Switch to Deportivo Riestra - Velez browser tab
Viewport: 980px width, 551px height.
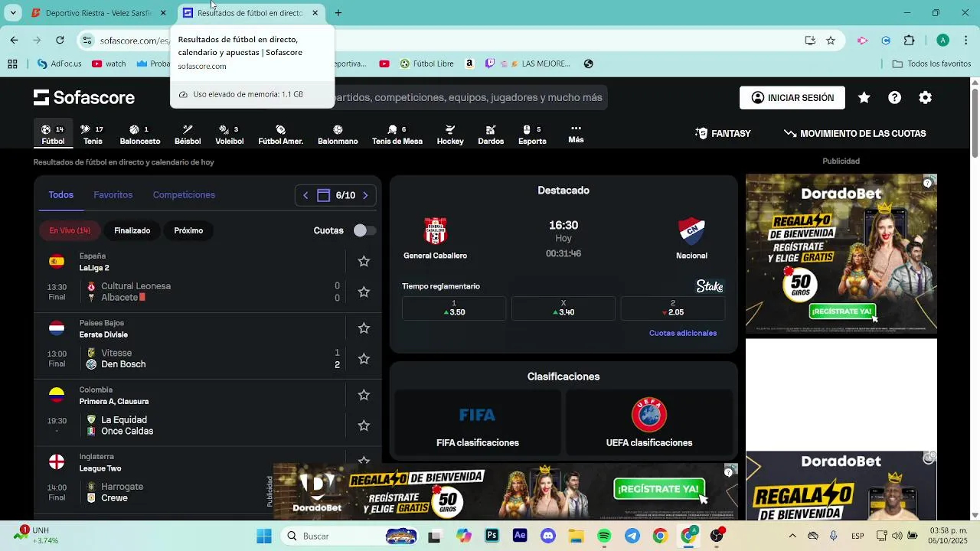[100, 13]
